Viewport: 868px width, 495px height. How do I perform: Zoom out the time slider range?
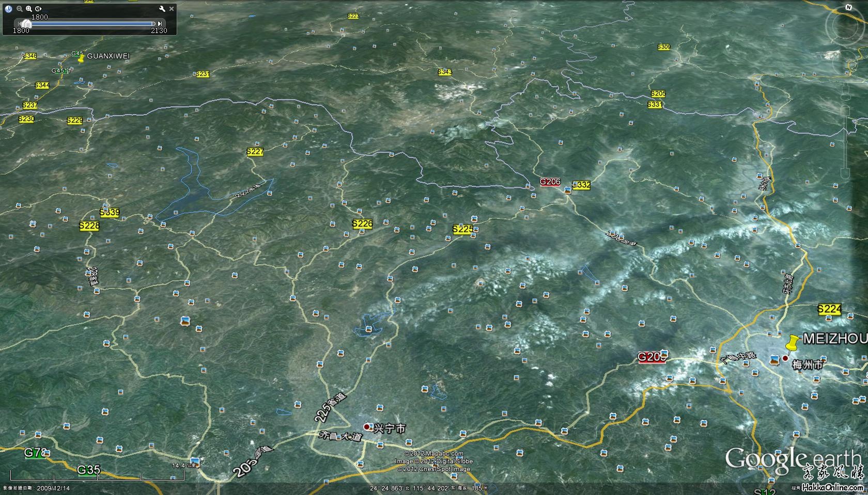pos(19,9)
